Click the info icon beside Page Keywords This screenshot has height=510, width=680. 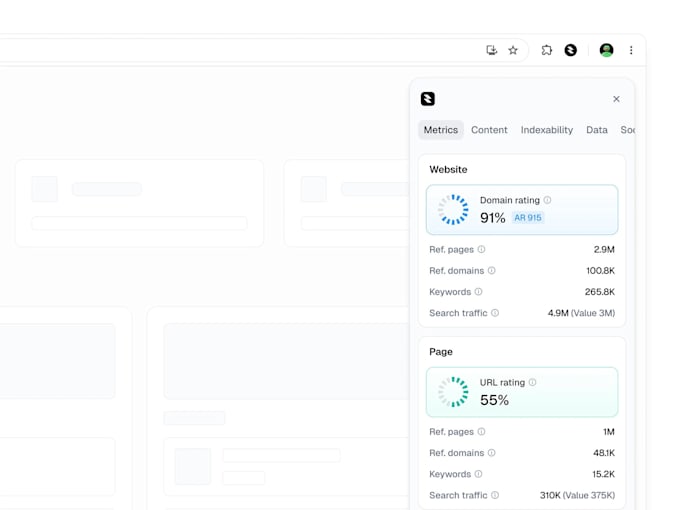click(x=478, y=474)
